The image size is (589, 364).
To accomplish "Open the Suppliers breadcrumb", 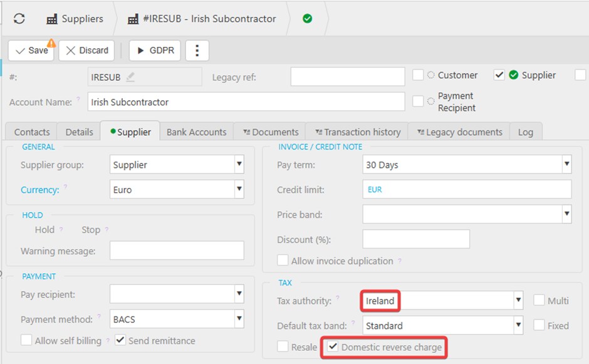I will click(x=75, y=19).
